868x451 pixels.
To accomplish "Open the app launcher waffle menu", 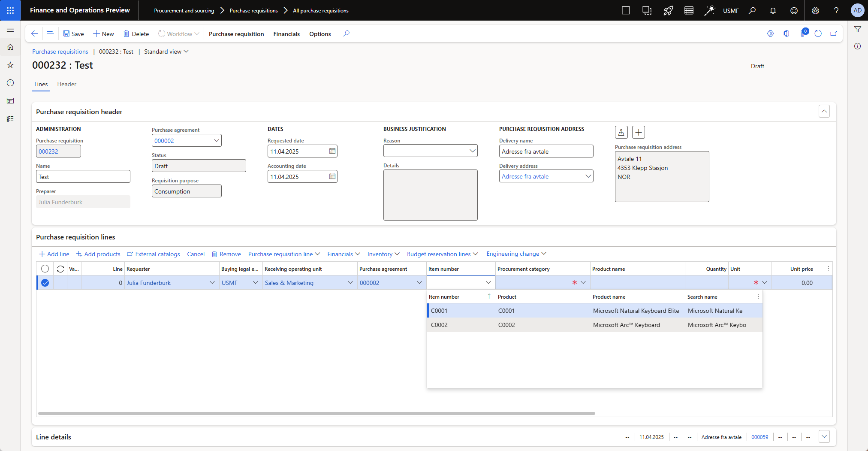I will [x=10, y=10].
